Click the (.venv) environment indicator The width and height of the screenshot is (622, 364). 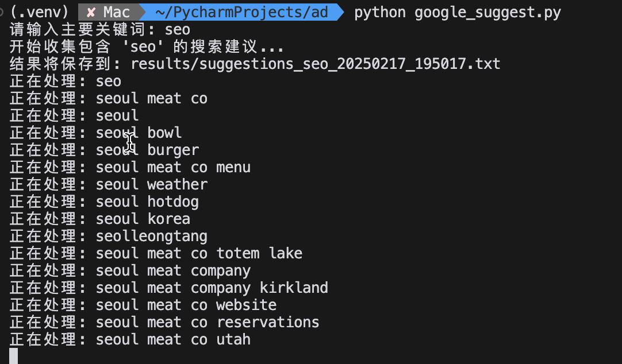pyautogui.click(x=39, y=12)
